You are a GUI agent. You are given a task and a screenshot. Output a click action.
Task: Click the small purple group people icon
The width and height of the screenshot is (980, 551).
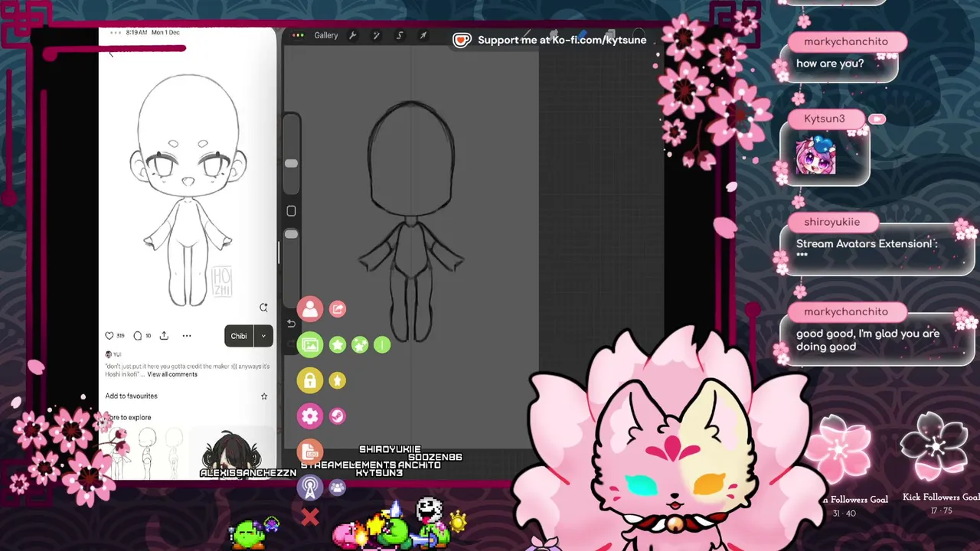[x=338, y=487]
